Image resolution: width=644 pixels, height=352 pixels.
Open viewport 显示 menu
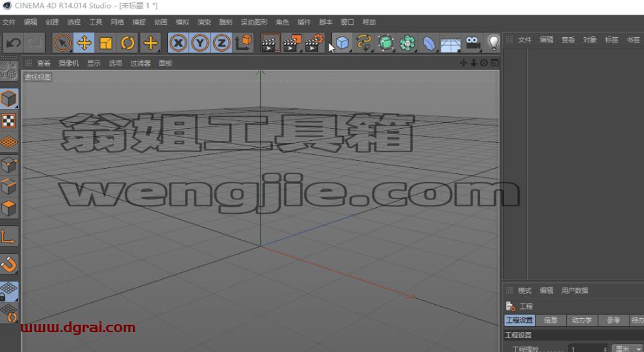94,63
